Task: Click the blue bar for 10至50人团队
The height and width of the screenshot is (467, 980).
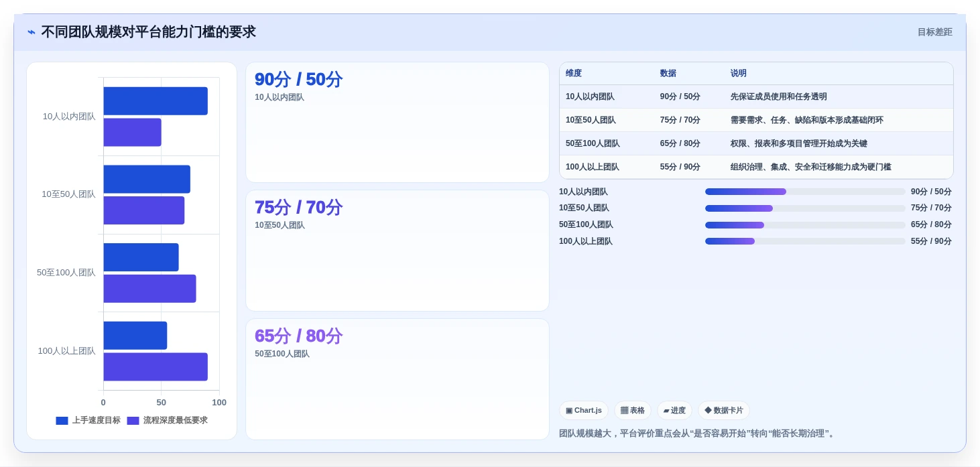Action: point(147,180)
